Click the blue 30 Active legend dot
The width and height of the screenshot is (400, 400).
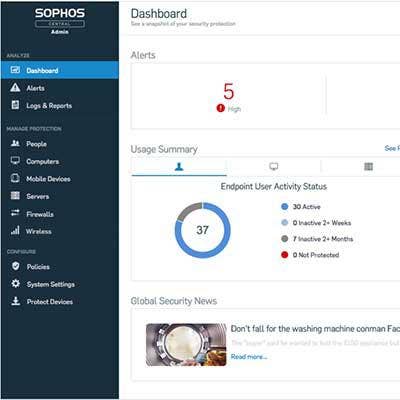coord(285,207)
